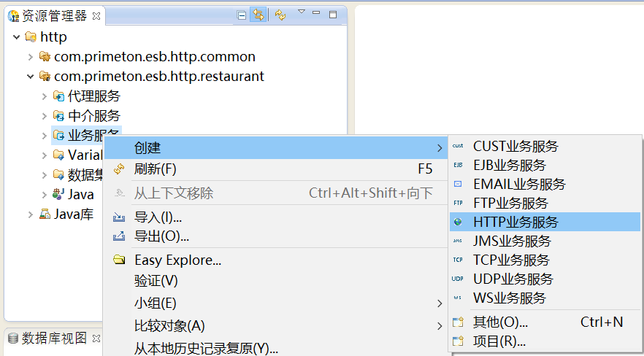Open Easy Explore... menu entry

point(177,260)
